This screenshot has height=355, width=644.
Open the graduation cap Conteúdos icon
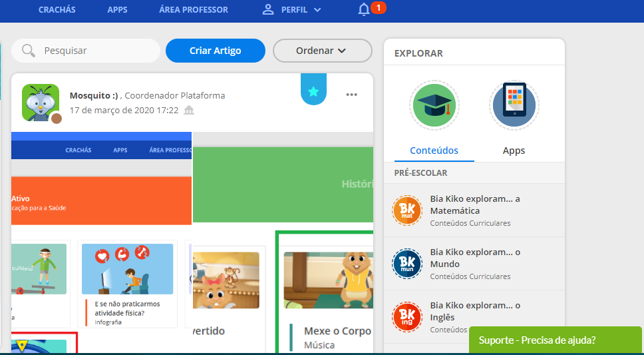point(433,105)
